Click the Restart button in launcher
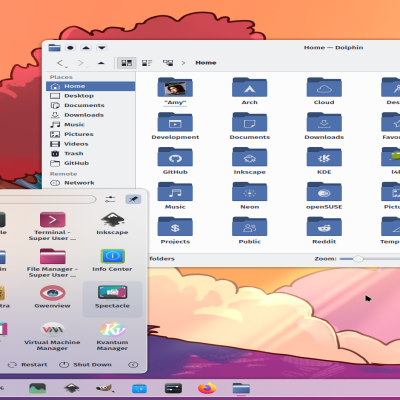Image resolution: width=400 pixels, height=400 pixels. pos(27,365)
